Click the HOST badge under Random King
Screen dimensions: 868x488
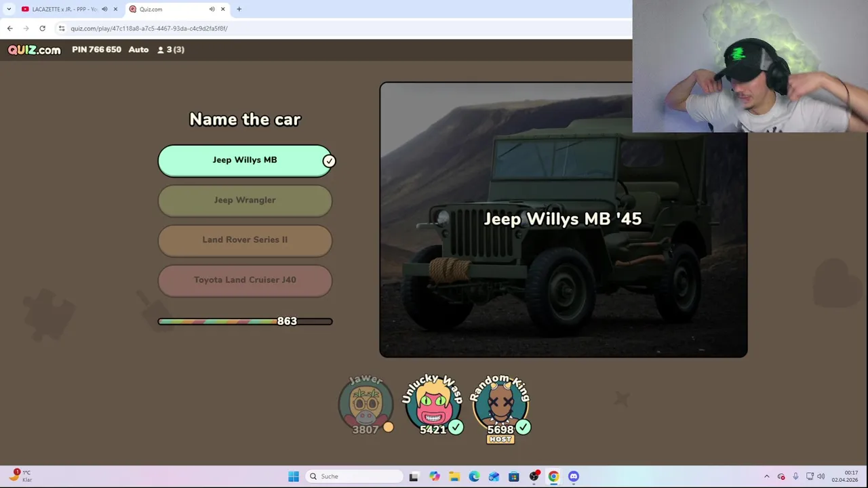500,439
